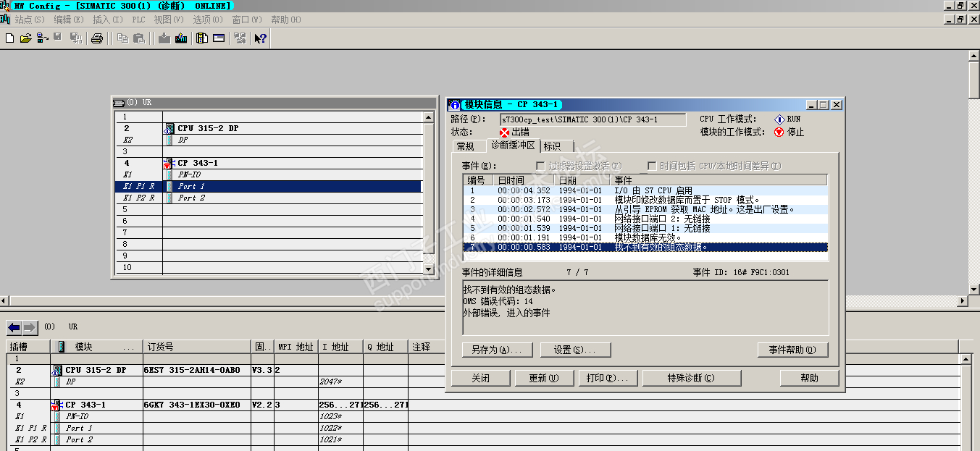980x451 pixels.
Task: Switch to the 诊断缓冲区 tab
Action: tap(513, 145)
